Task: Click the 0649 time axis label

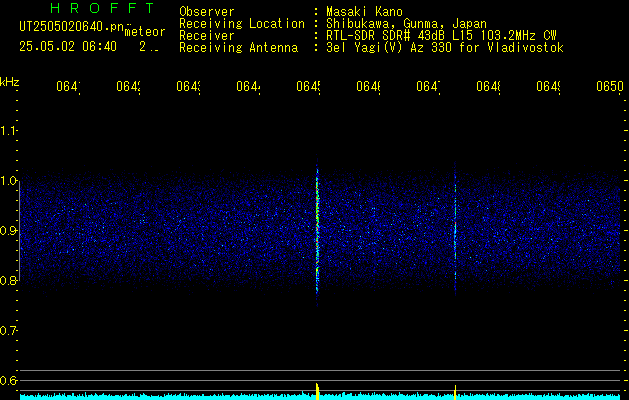Action: pyautogui.click(x=549, y=87)
